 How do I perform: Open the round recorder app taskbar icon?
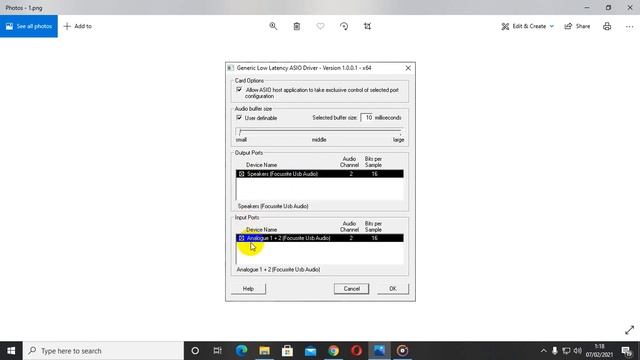[x=402, y=351]
